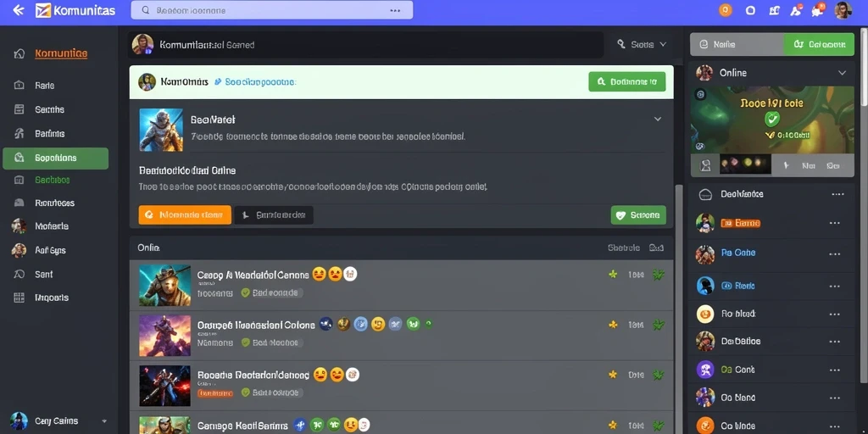Screen dimensions: 868x434
Task: Open 'Aof Gyps' avatar entry in sidebar
Action: [19, 250]
